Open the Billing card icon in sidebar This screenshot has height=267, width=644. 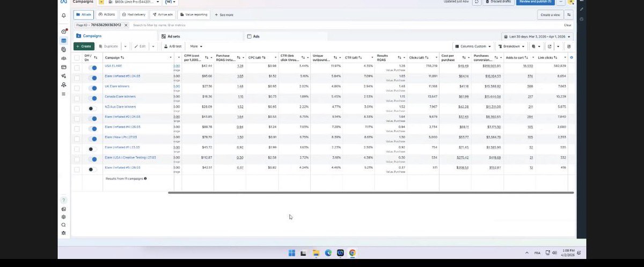pos(64,67)
